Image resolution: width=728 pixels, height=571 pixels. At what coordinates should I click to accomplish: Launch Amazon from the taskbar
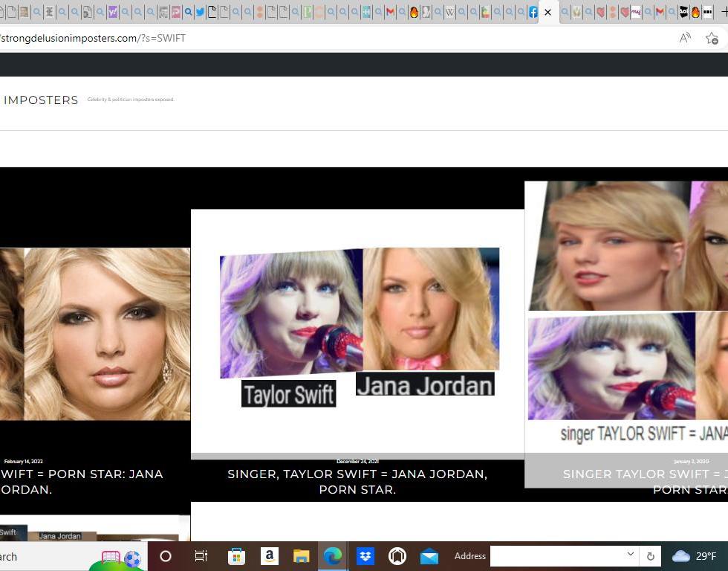click(x=269, y=556)
